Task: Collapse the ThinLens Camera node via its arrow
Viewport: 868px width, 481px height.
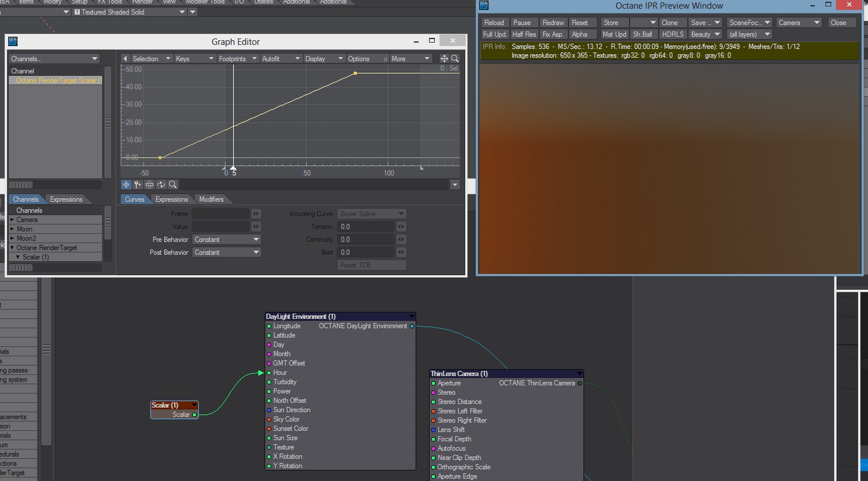Action: pyautogui.click(x=579, y=374)
